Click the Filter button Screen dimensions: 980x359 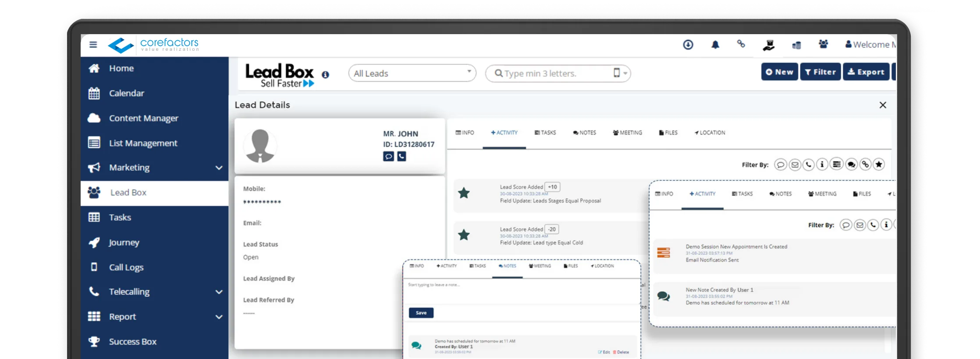(x=820, y=72)
